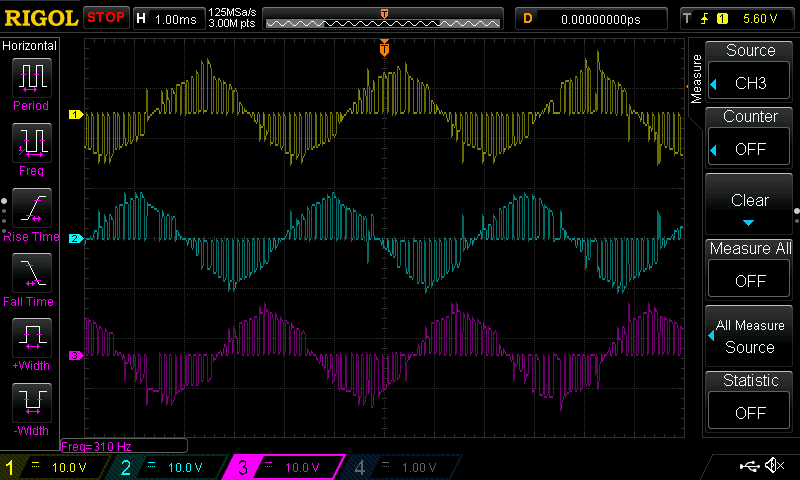Select active channel 3 label

tap(284, 467)
